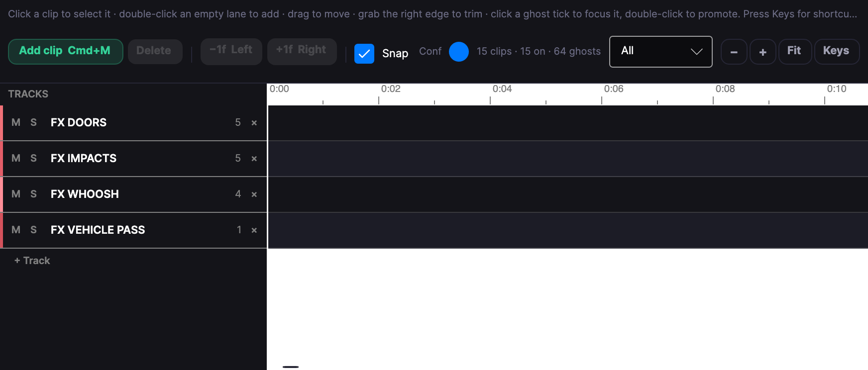Toggle the Snap checkbox
This screenshot has width=868, height=370.
click(364, 53)
